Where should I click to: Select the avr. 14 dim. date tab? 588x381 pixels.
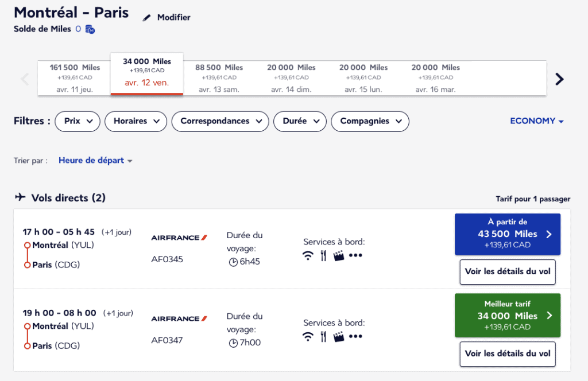pos(291,75)
